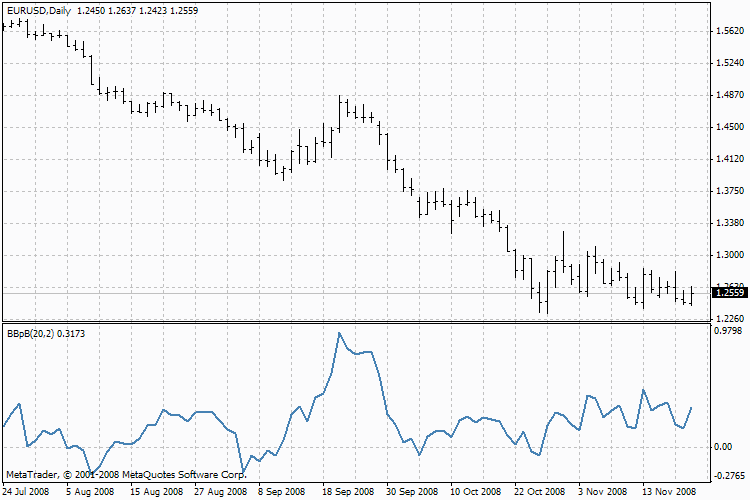Click the blue BBpB line peak near 18 Sep
Screen dimensions: 750x500
[339, 333]
